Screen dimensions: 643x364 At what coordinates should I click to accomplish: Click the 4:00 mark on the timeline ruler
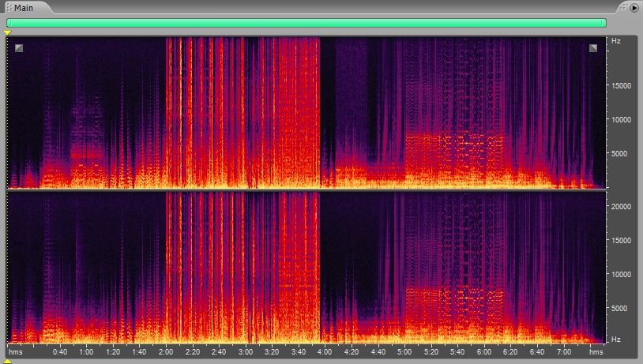tap(325, 352)
